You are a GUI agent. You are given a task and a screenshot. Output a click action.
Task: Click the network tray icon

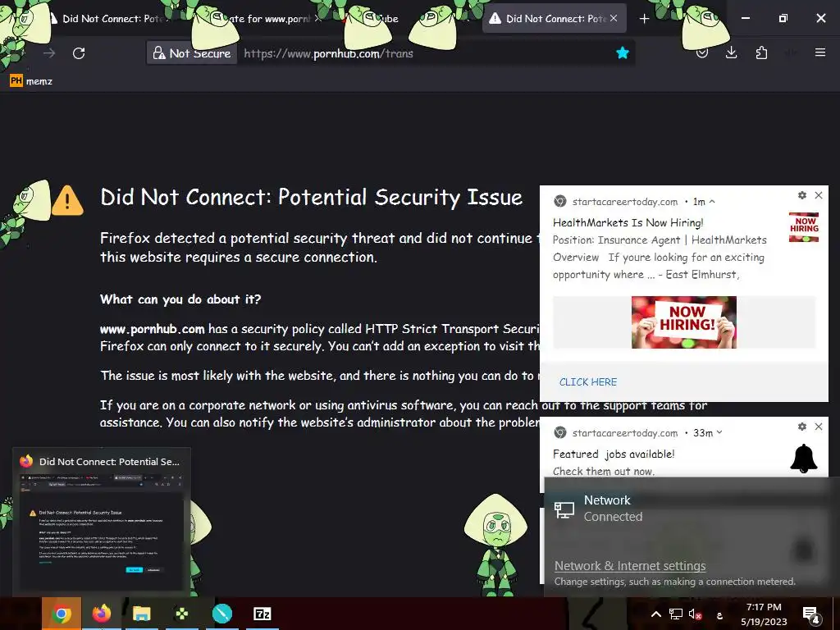[x=676, y=614]
